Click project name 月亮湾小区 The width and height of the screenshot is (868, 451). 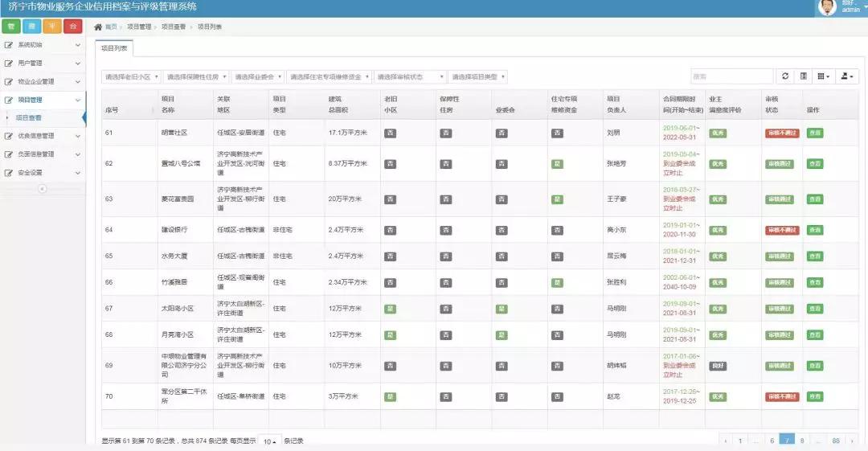click(x=178, y=335)
